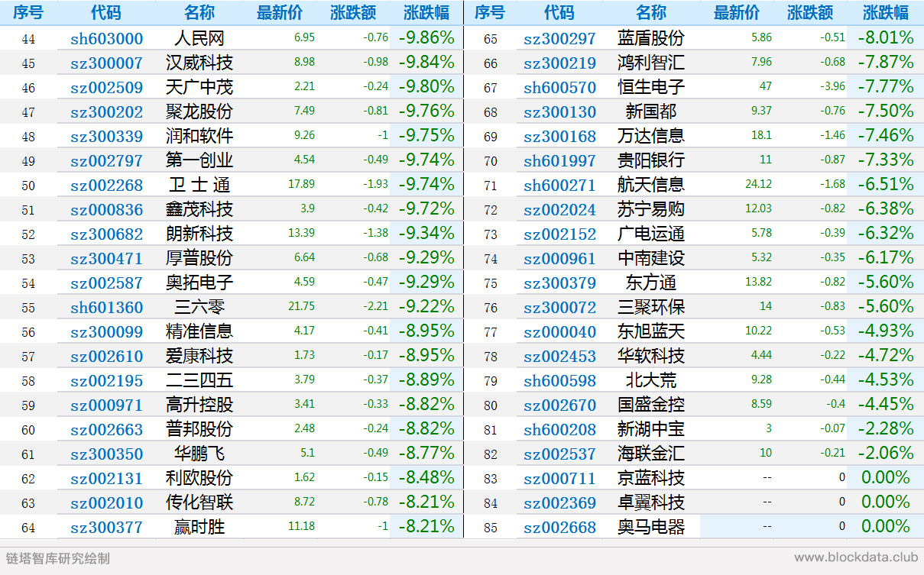
Task: Select stock name 卓翼科技
Action: (651, 503)
